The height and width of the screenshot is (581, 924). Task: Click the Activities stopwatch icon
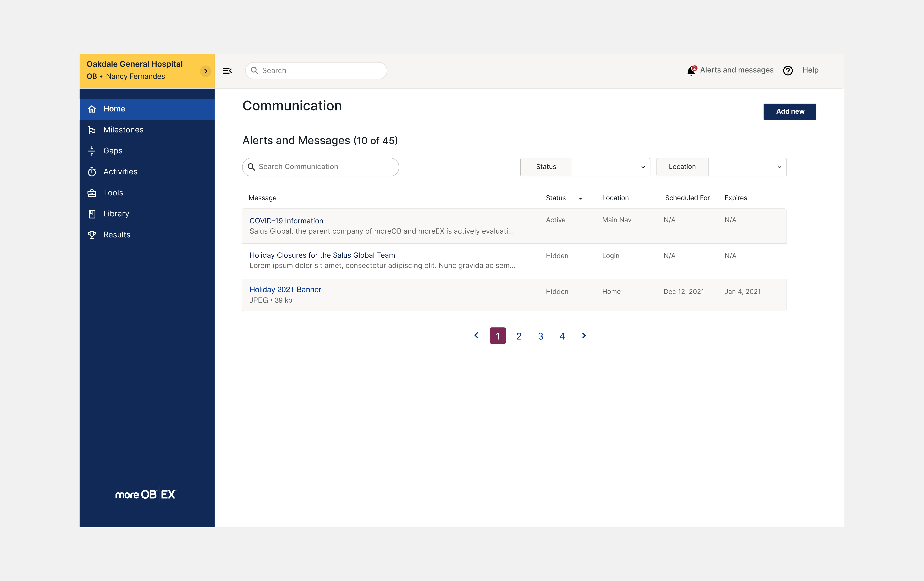(x=92, y=172)
